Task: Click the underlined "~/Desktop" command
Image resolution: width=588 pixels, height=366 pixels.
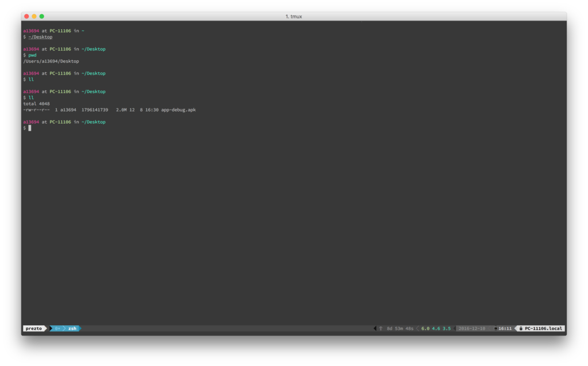Action: click(41, 37)
